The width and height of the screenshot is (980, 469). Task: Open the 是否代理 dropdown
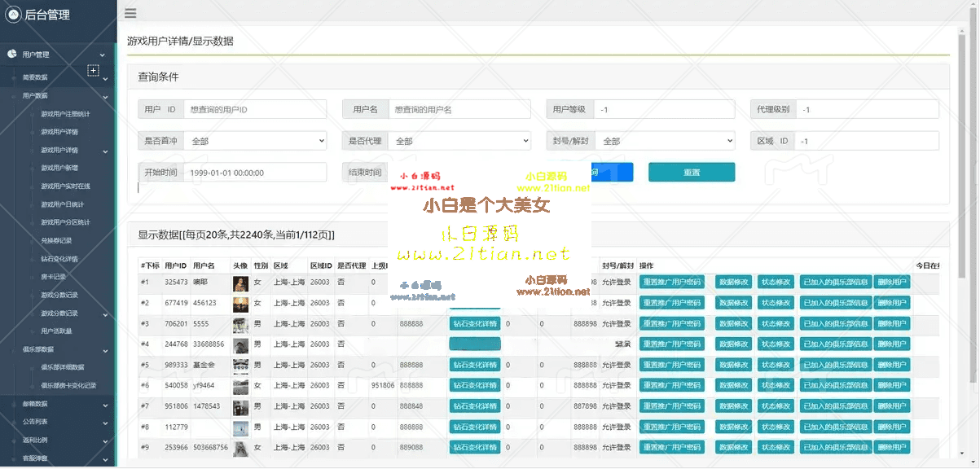[x=459, y=140]
